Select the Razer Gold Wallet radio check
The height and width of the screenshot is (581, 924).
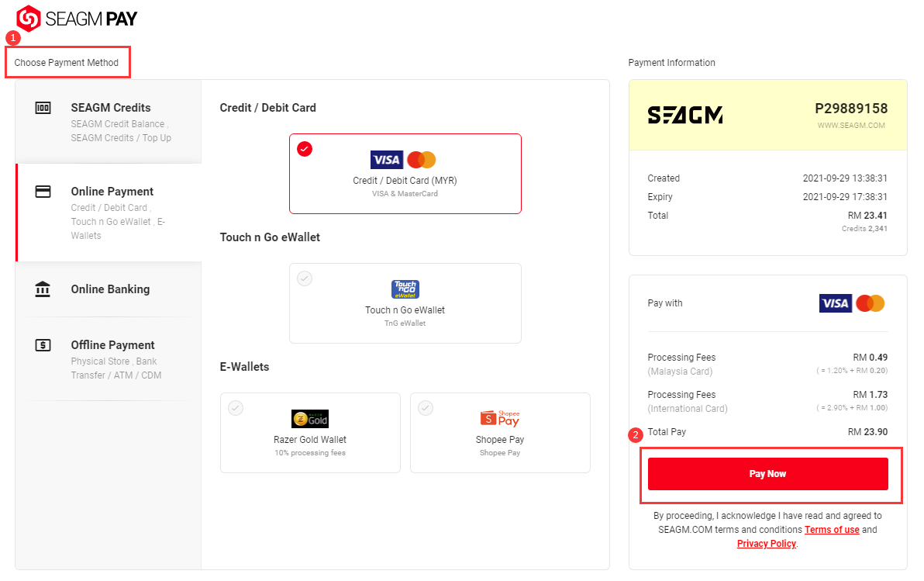pyautogui.click(x=236, y=408)
